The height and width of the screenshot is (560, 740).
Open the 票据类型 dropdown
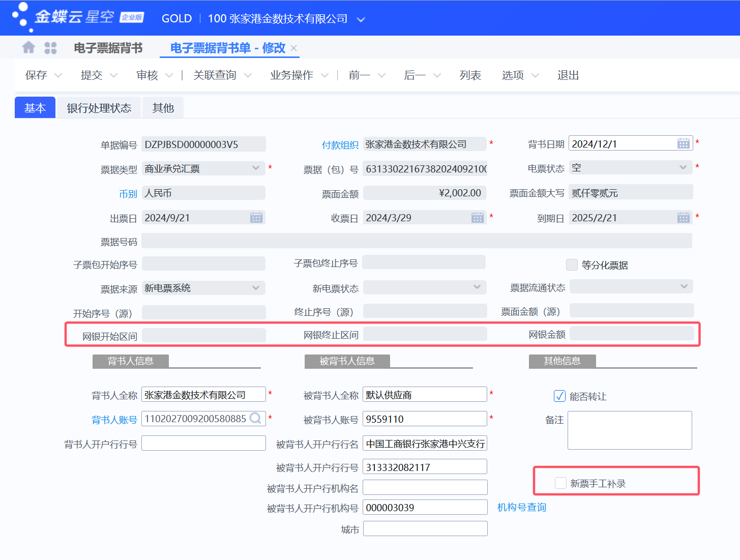(256, 168)
